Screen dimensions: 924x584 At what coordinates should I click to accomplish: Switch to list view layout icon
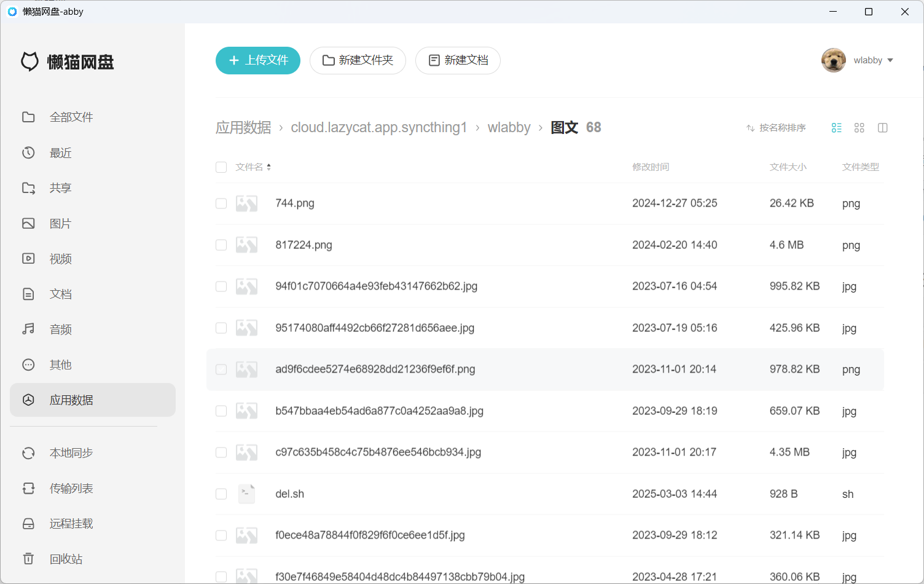tap(836, 128)
